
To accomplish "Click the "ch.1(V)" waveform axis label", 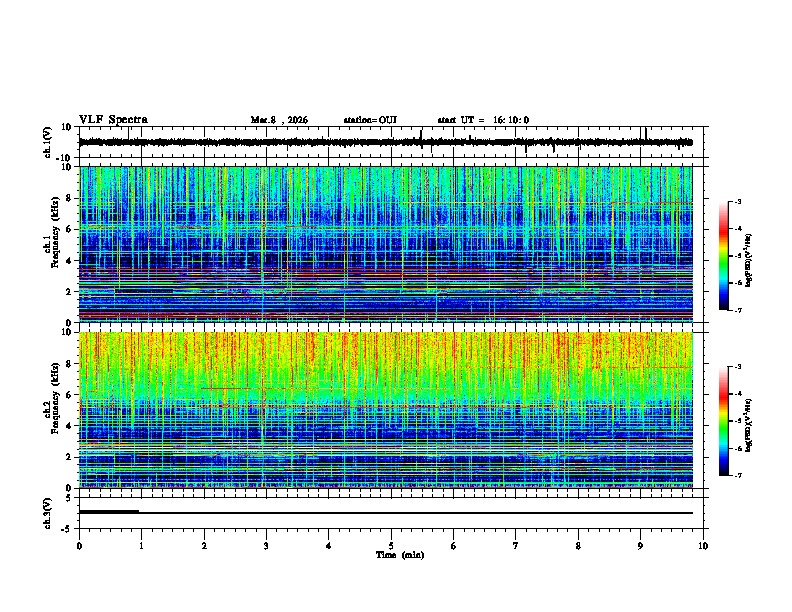I will (48, 142).
